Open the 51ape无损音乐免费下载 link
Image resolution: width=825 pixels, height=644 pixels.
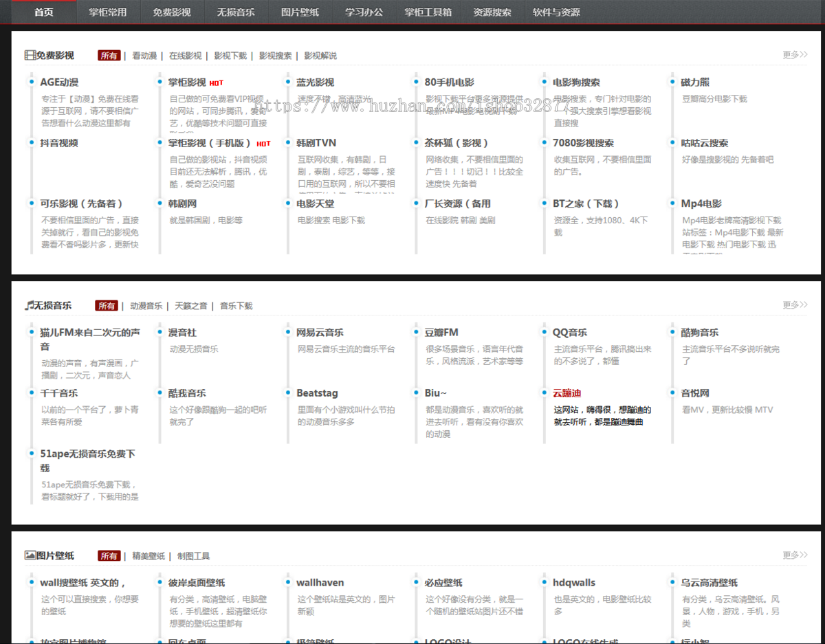click(x=88, y=460)
